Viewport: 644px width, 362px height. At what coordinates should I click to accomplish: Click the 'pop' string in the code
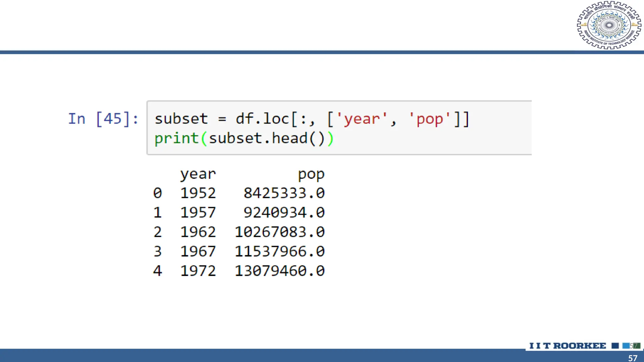click(430, 119)
